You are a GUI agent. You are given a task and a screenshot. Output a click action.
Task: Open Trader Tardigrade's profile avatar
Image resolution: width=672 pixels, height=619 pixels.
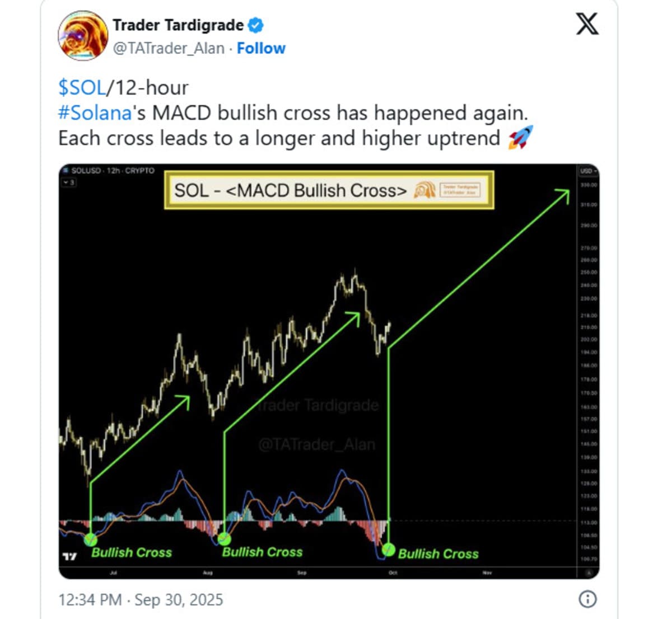point(83,35)
